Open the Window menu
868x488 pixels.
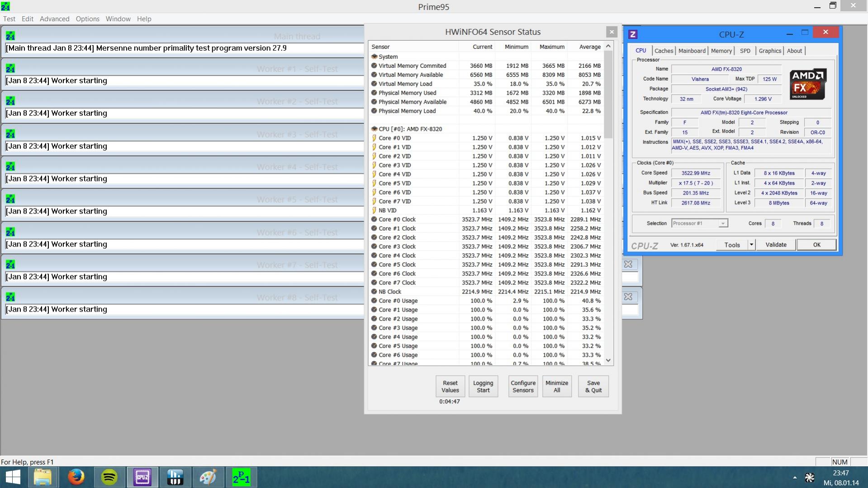(118, 19)
